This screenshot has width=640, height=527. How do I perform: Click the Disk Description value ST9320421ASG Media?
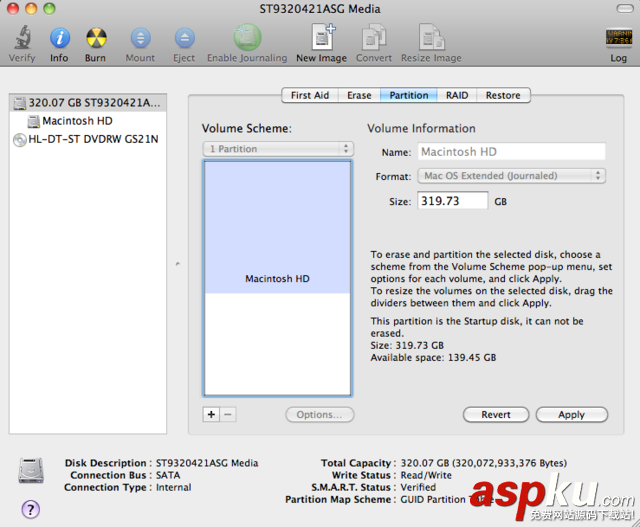coord(207,463)
